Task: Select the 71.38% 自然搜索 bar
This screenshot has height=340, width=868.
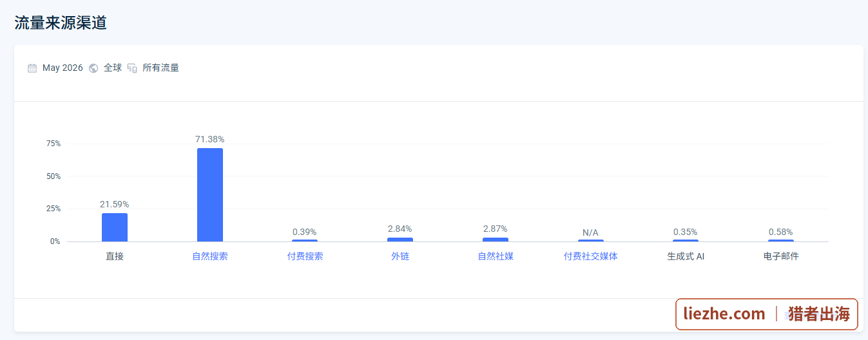Action: tap(210, 195)
